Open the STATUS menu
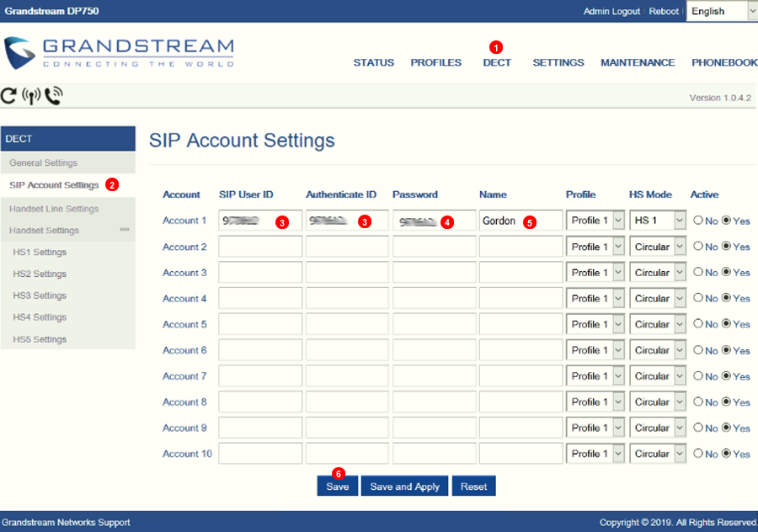Viewport: 758px width, 532px height. coord(373,62)
